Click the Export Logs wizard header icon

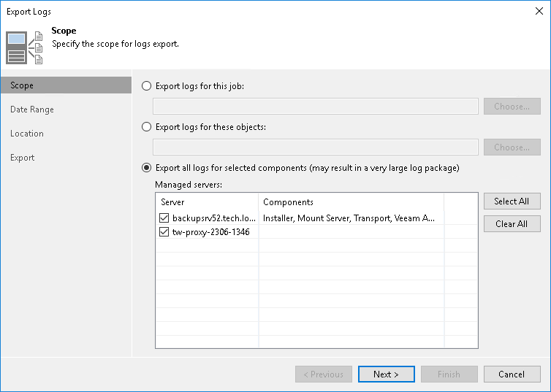coord(25,47)
